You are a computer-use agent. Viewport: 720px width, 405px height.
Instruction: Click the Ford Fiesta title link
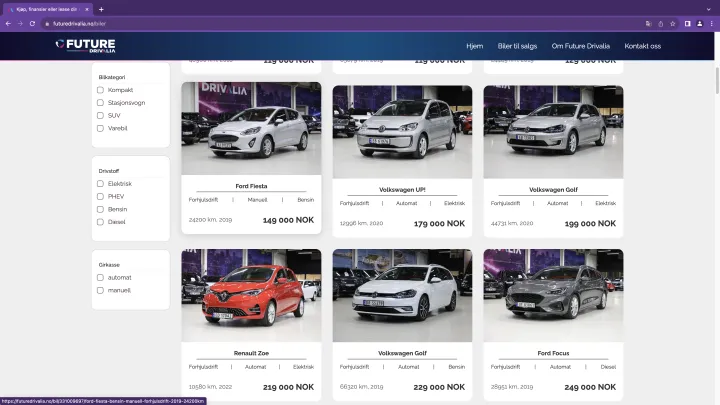coord(251,186)
